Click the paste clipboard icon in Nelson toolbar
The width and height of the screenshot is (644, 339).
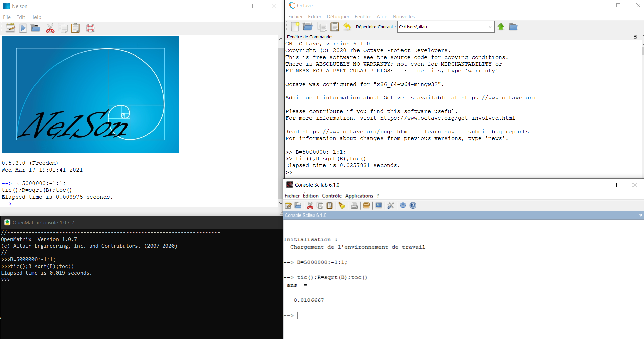(75, 28)
